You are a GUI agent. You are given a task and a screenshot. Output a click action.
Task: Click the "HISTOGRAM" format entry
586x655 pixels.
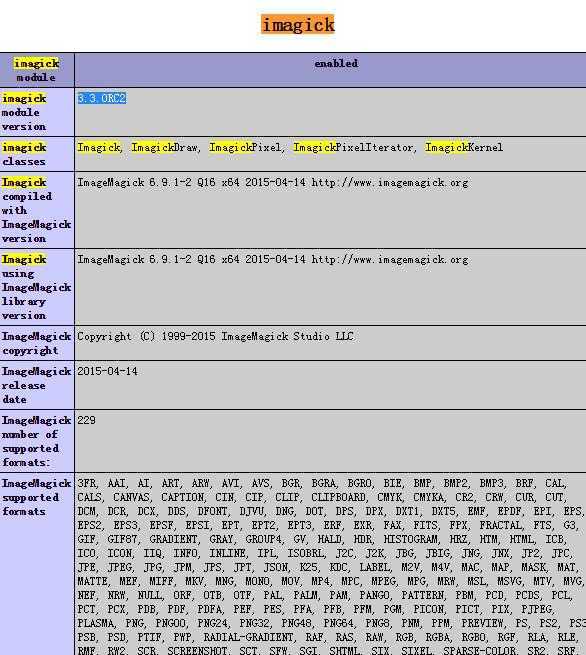(x=411, y=539)
